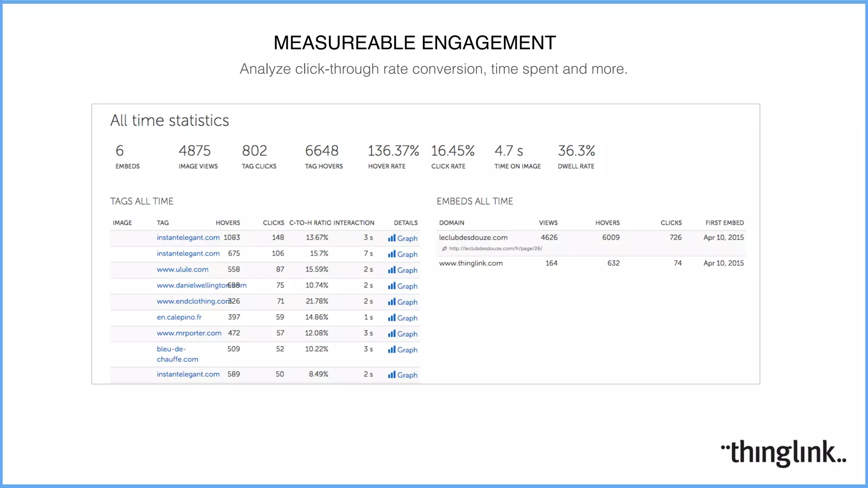
Task: Sort embeds by FIRST EMBED column header
Action: [724, 223]
